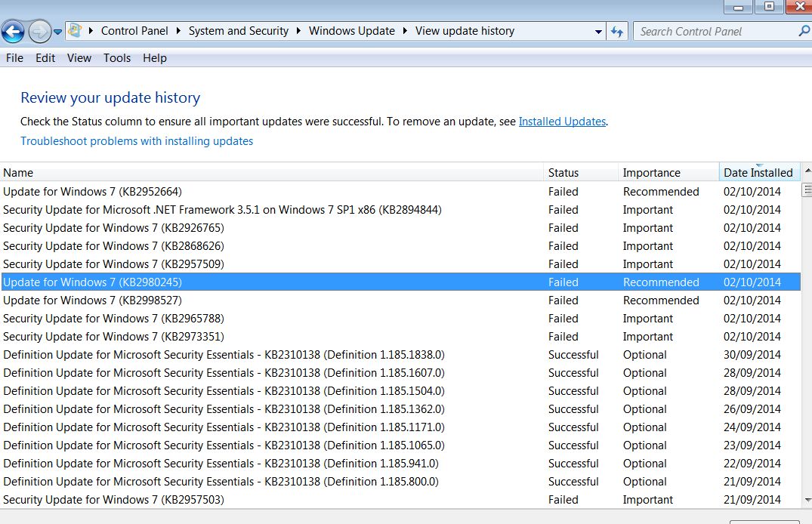Select Definition Update with Definition 1.185.1504.0
This screenshot has width=812, height=524.
(x=401, y=391)
